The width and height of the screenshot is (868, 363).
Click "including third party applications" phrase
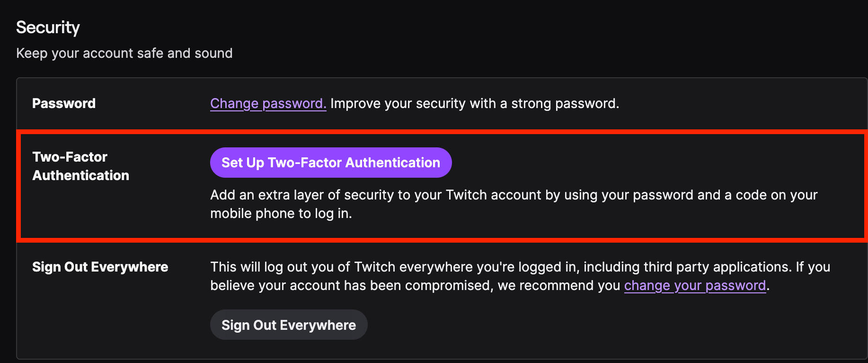coord(687,267)
